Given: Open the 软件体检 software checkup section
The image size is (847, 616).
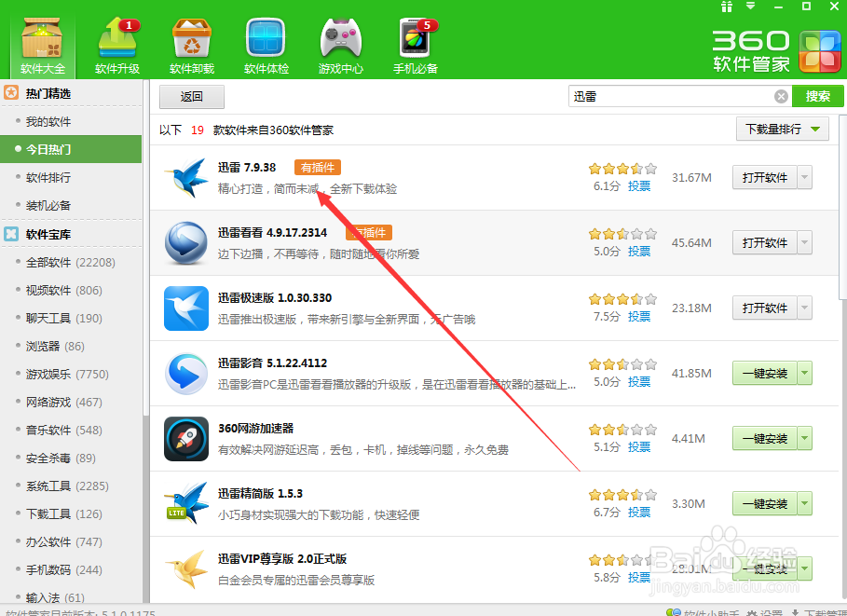Looking at the screenshot, I should coord(266,46).
